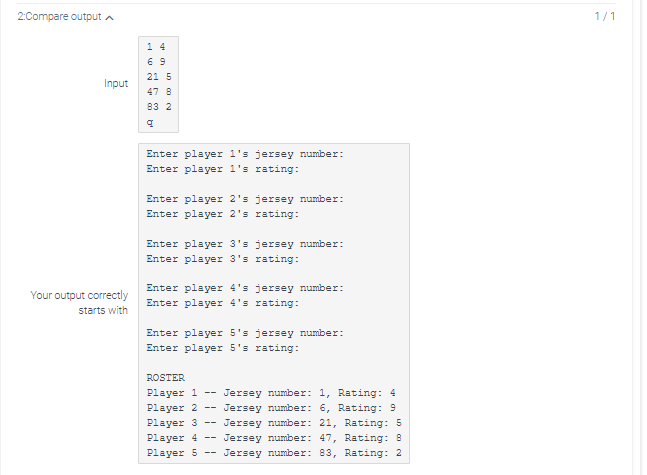This screenshot has height=475, width=647.
Task: Collapse the Compare output section chevron
Action: tap(109, 17)
